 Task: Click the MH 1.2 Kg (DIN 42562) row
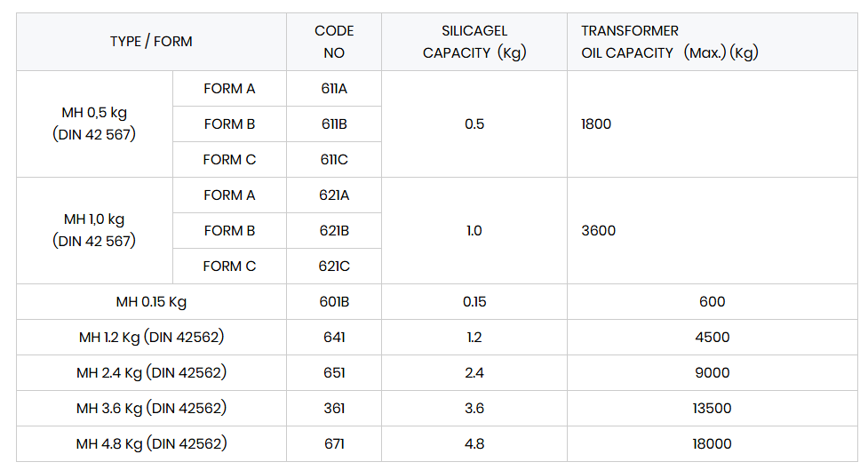[x=437, y=337]
